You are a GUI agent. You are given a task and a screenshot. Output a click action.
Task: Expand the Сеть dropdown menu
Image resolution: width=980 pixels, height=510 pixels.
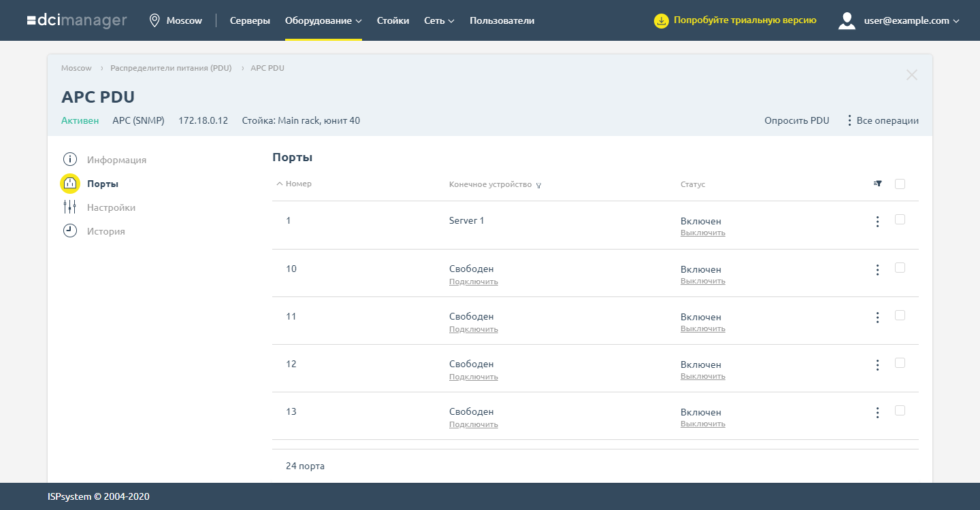pyautogui.click(x=439, y=20)
